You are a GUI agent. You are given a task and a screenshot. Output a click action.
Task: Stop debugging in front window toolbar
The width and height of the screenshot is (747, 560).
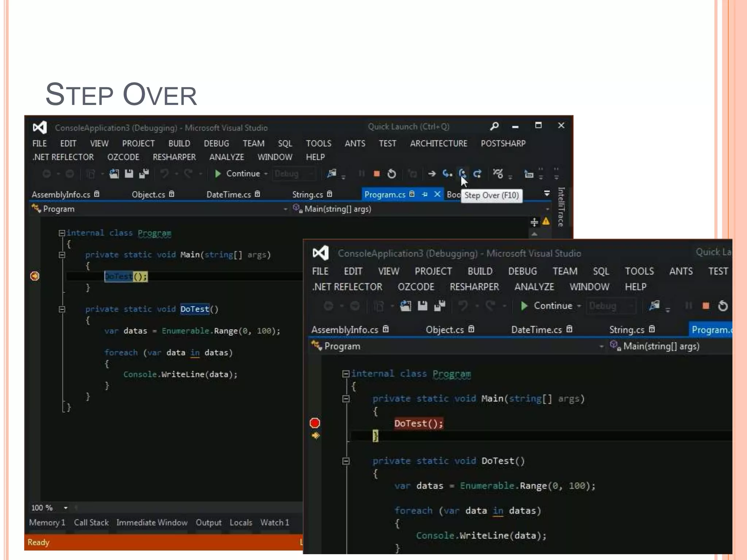pos(706,306)
